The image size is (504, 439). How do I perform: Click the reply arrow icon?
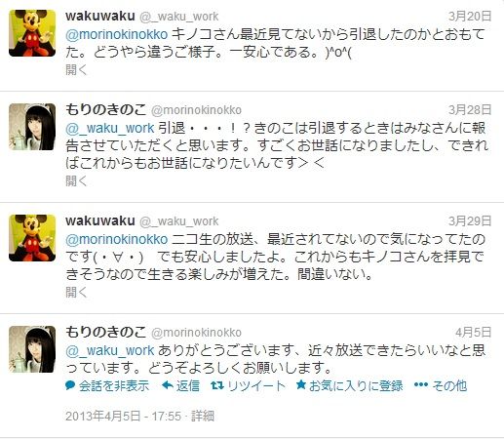click(167, 385)
